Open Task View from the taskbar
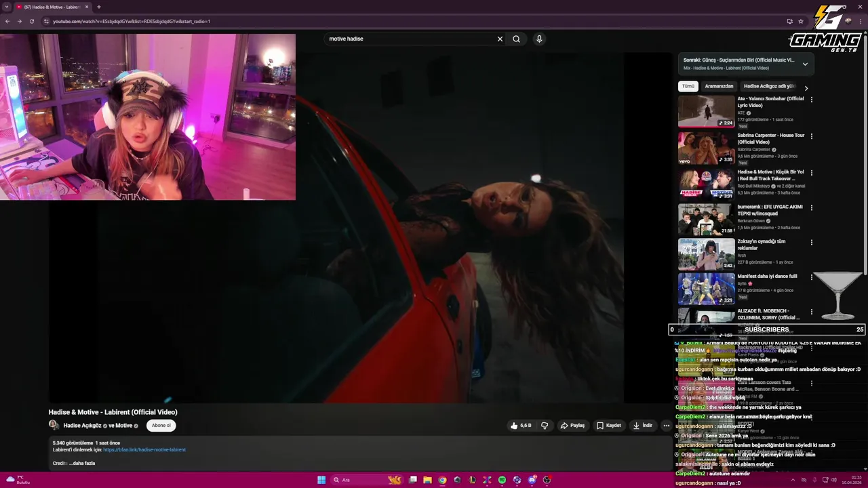 coord(413,480)
